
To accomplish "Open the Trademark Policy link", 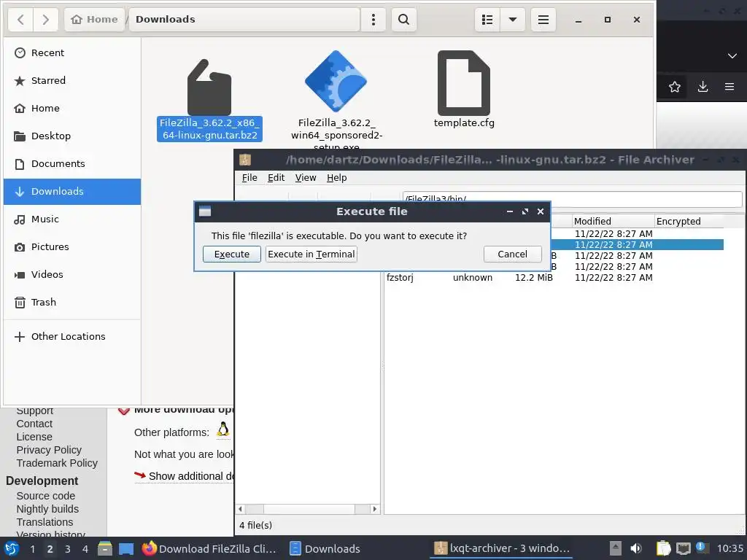I will click(x=57, y=463).
